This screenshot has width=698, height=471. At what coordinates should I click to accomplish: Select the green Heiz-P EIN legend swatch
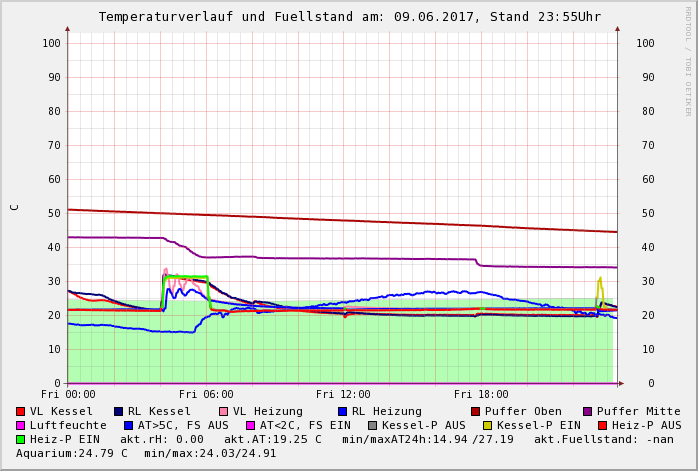(20, 439)
